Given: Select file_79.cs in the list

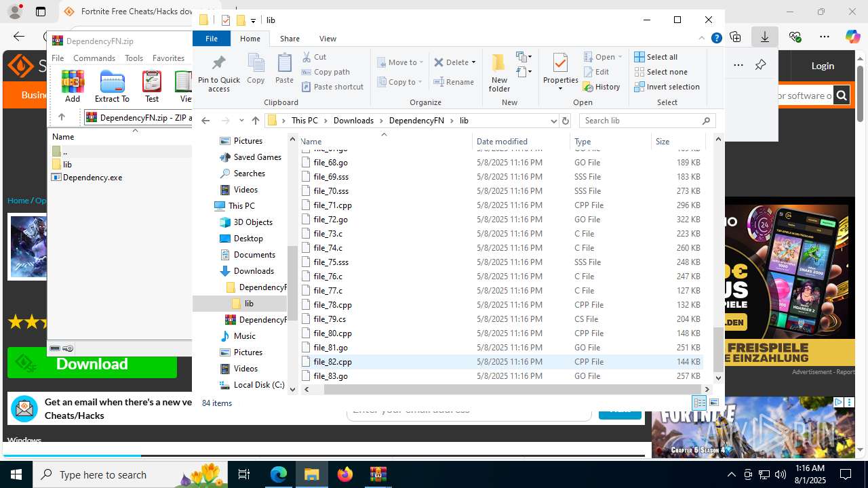Looking at the screenshot, I should point(502,319).
